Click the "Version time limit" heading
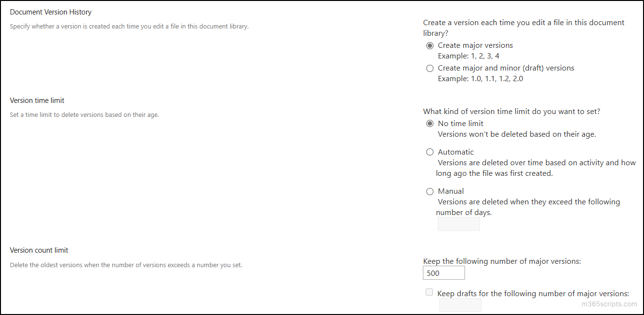644x315 pixels. tap(37, 100)
